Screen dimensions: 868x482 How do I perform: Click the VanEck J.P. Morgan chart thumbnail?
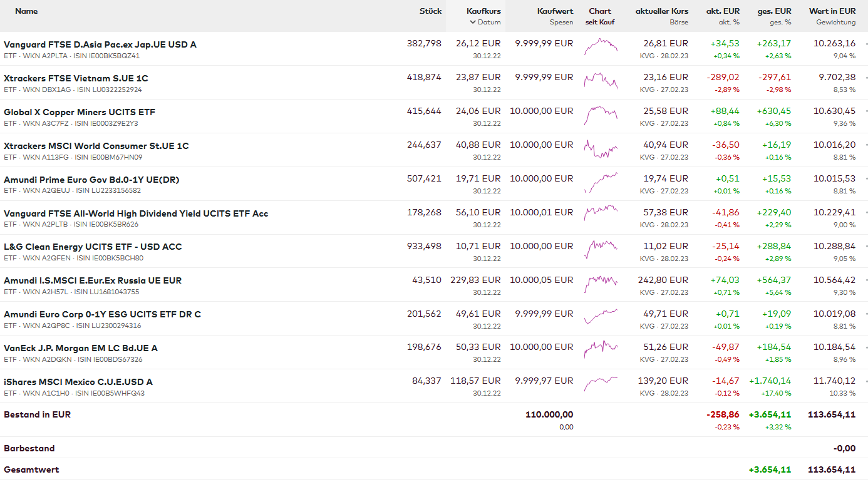601,348
